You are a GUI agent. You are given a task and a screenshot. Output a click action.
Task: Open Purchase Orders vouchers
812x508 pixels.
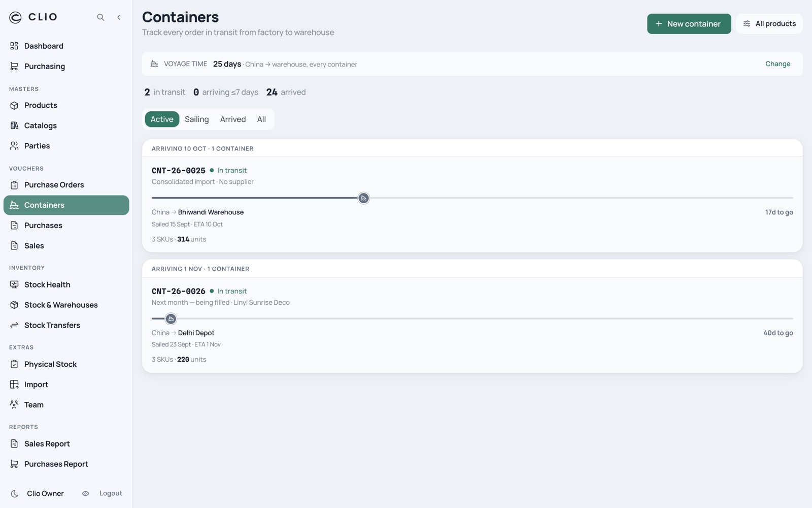(66, 185)
